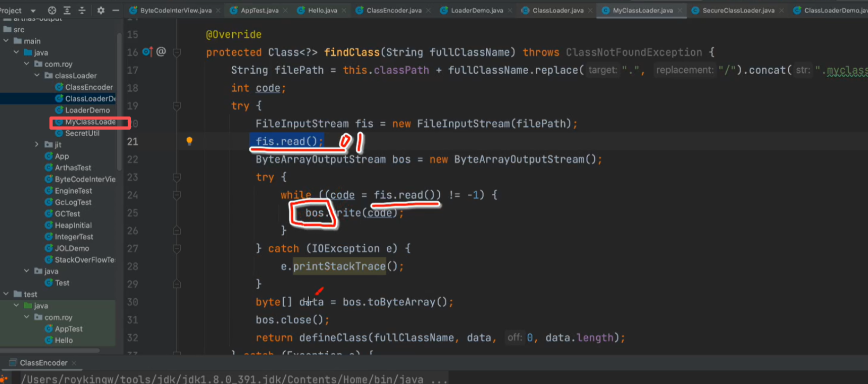Click the Expand All icon in Project panel
Screen dimensions: 868x384
[67, 10]
